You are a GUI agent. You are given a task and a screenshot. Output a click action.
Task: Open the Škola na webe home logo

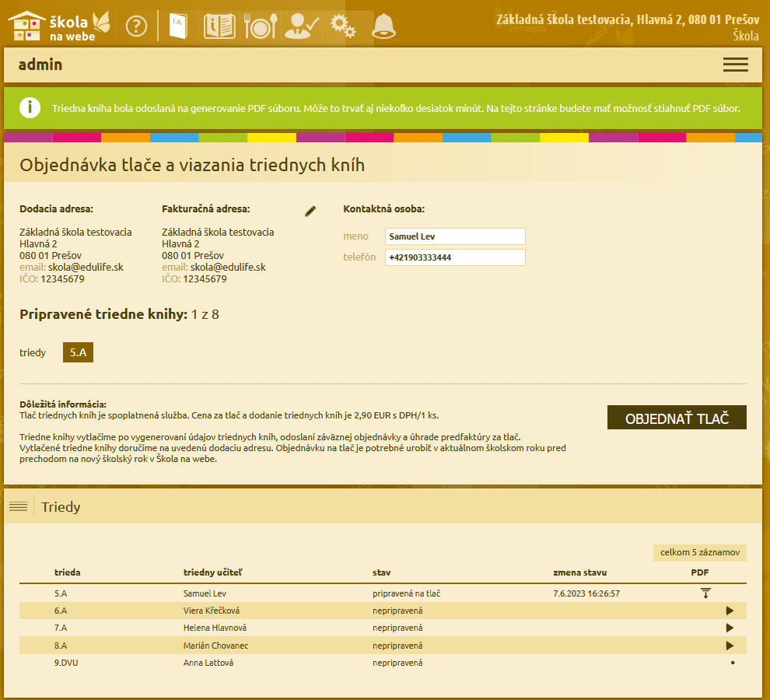click(59, 26)
